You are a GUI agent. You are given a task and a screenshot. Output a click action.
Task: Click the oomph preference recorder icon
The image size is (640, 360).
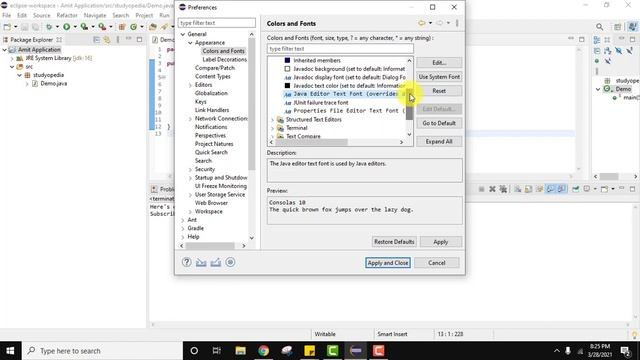[x=230, y=262]
